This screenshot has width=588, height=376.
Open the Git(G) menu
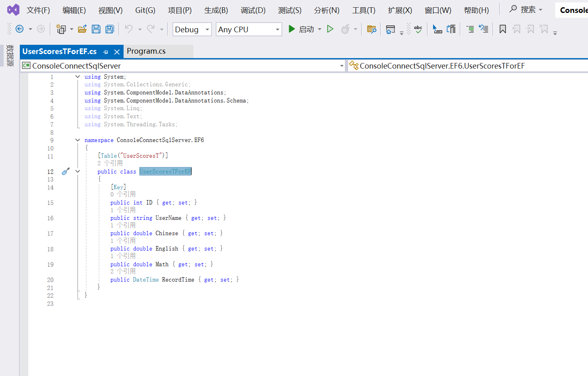coord(145,10)
